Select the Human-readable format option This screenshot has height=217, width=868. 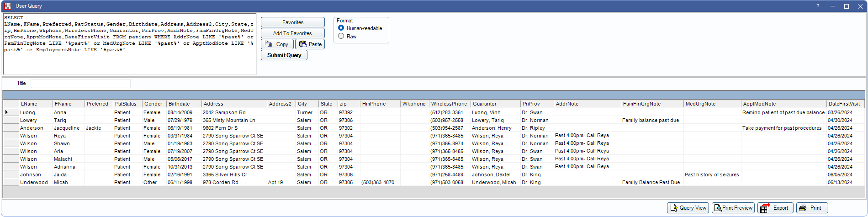341,28
